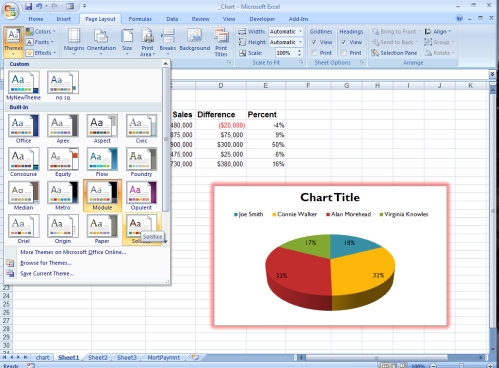The height and width of the screenshot is (368, 499).
Task: Click the Background image button
Action: point(195,40)
